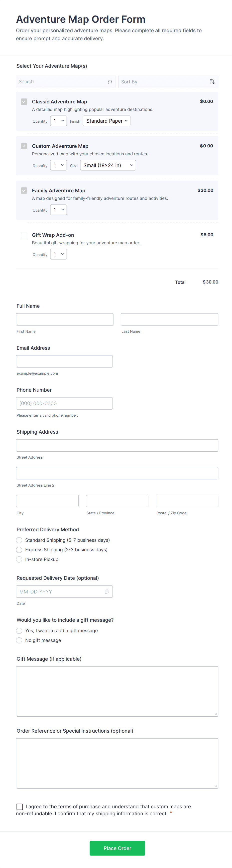Click the First Name input field

(64, 319)
